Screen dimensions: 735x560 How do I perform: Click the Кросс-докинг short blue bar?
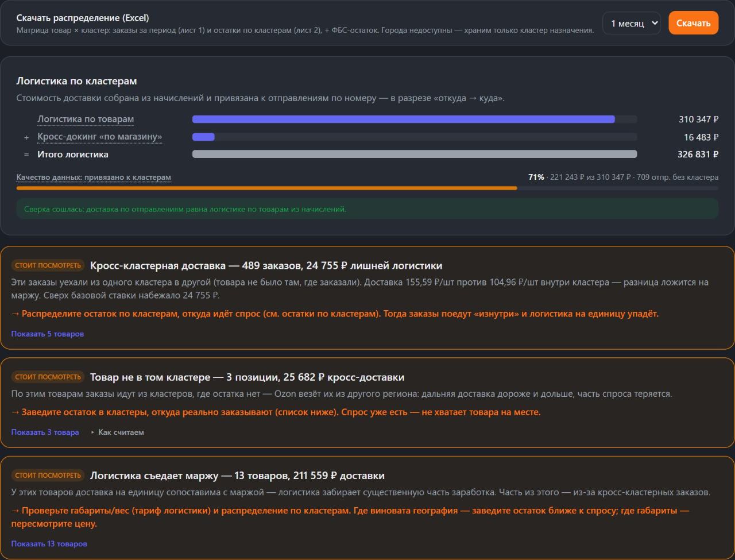[203, 137]
